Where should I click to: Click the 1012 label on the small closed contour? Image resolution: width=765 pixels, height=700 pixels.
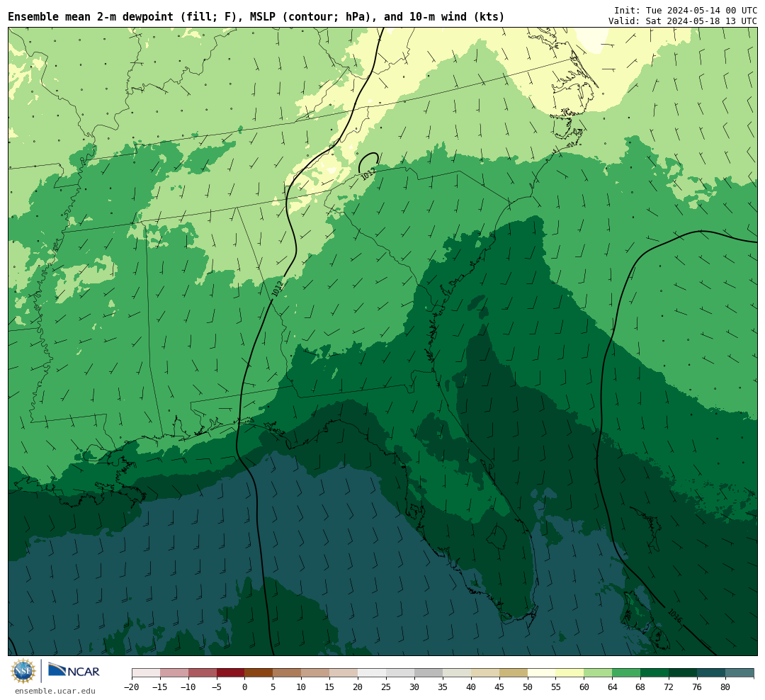coord(368,174)
